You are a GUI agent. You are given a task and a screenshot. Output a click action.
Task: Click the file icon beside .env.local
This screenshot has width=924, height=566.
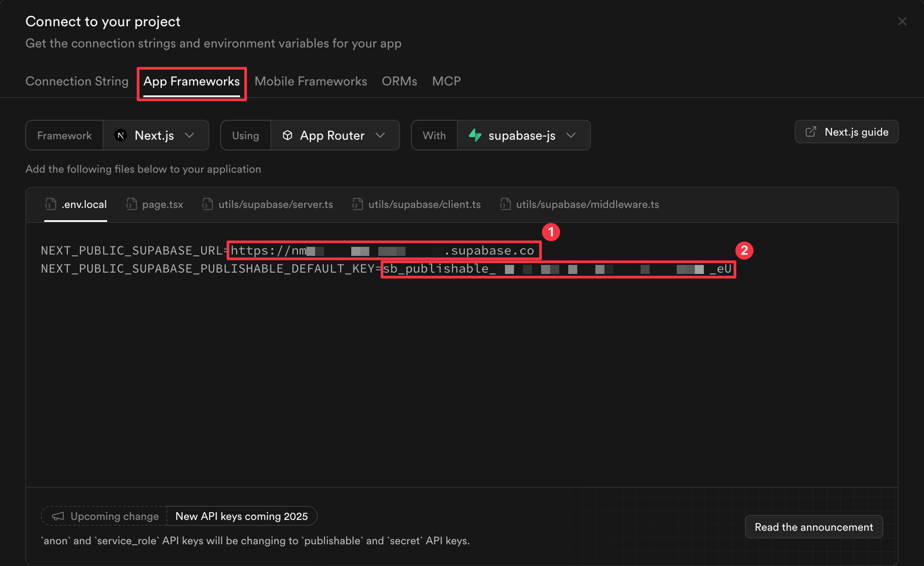point(50,204)
